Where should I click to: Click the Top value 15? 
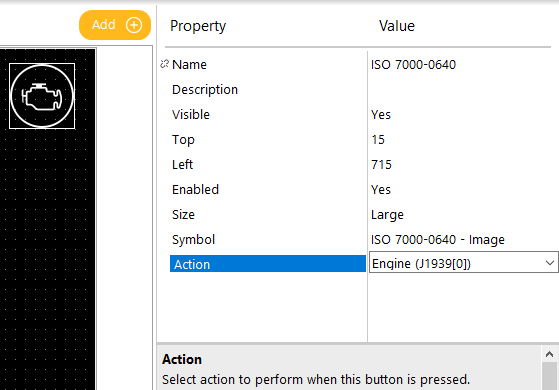[378, 139]
